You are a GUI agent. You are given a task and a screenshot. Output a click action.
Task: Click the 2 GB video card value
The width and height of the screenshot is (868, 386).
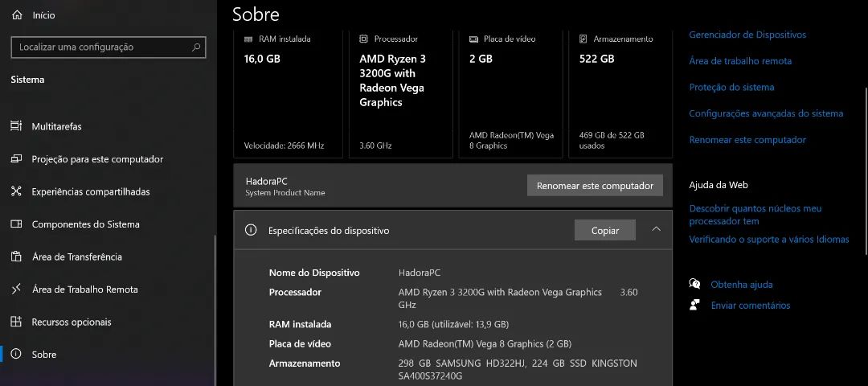(x=481, y=59)
